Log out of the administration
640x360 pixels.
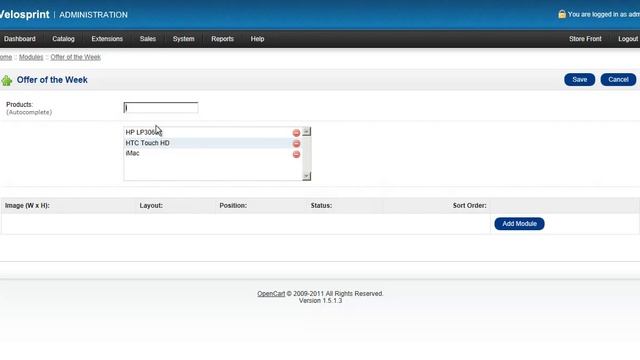628,39
